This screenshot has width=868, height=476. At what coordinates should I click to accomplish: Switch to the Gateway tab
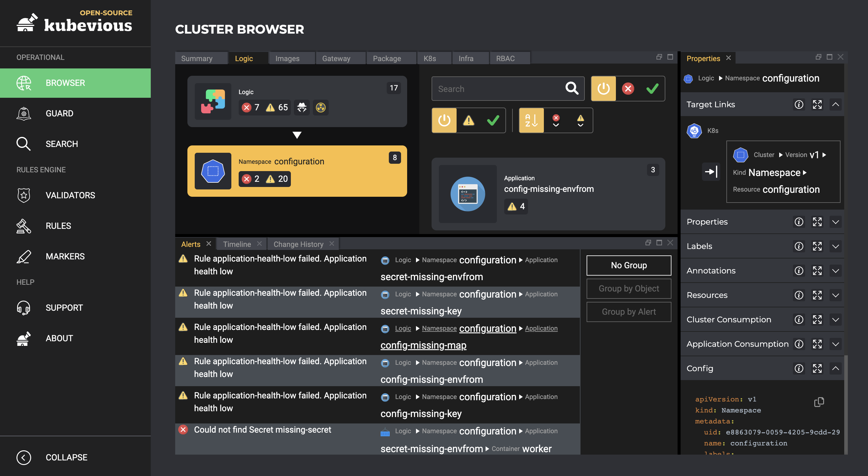point(340,58)
